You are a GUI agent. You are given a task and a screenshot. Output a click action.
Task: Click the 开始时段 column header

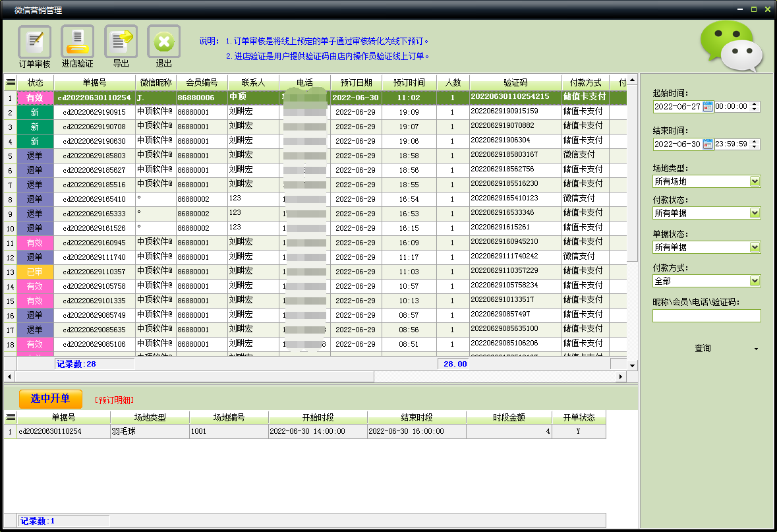[x=318, y=417]
